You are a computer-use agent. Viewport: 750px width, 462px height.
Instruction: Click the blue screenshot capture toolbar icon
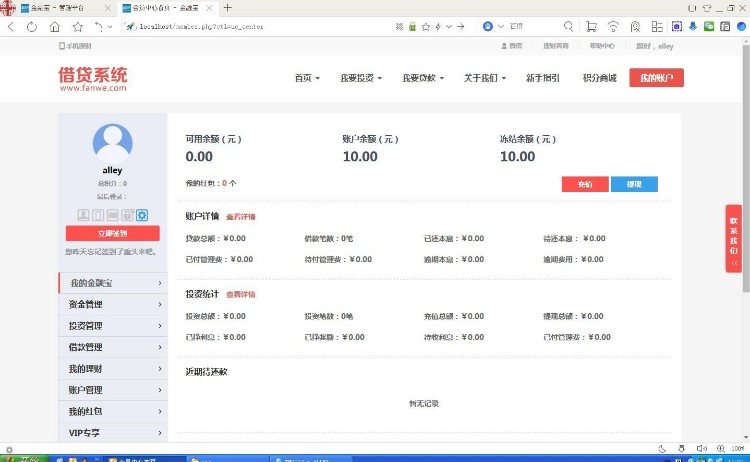[676, 26]
